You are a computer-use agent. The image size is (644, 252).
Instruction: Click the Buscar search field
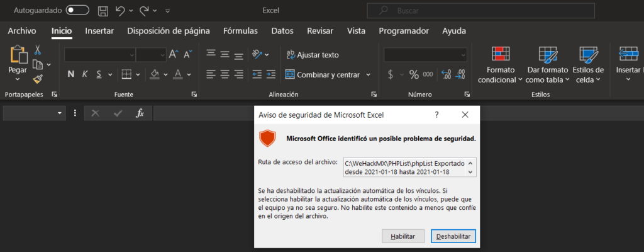[480, 11]
